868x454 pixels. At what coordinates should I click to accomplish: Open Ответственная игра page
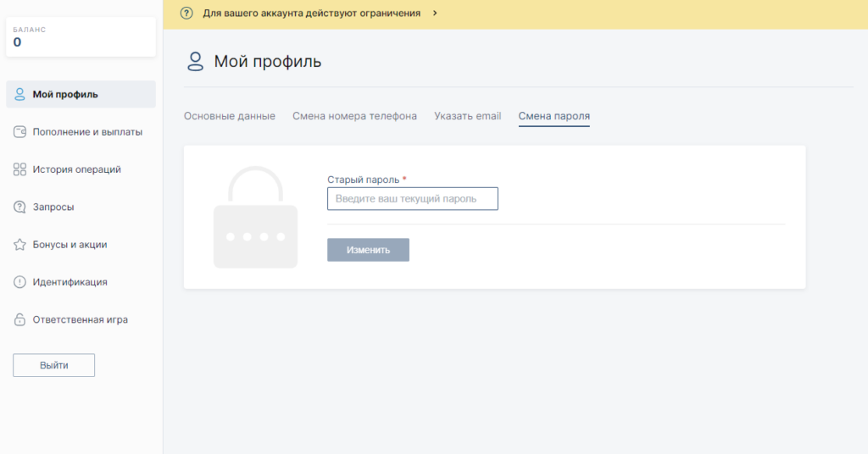(81, 319)
